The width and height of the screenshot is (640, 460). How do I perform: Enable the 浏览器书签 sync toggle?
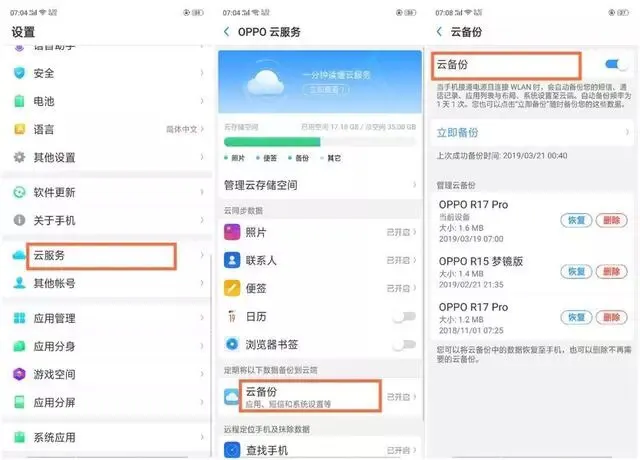point(404,344)
